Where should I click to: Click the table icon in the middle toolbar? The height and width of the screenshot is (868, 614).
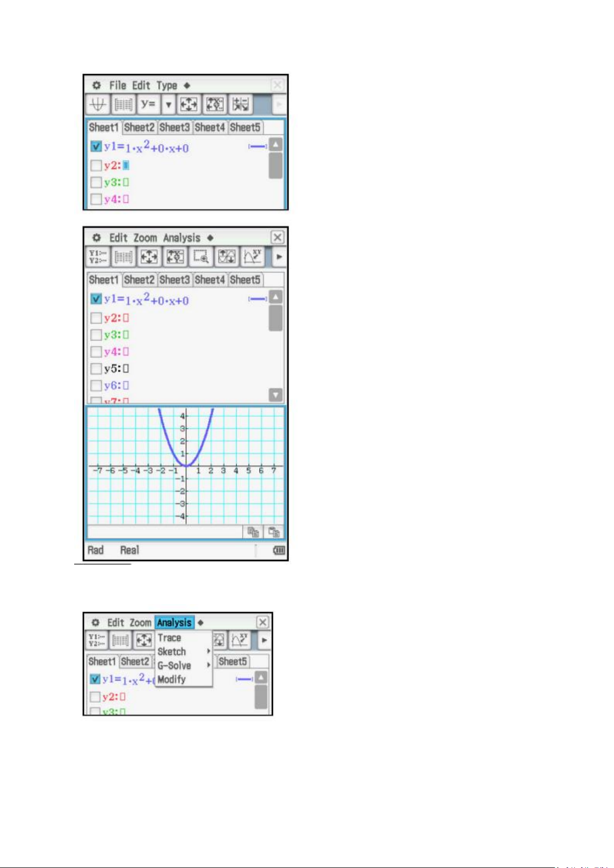pyautogui.click(x=124, y=257)
